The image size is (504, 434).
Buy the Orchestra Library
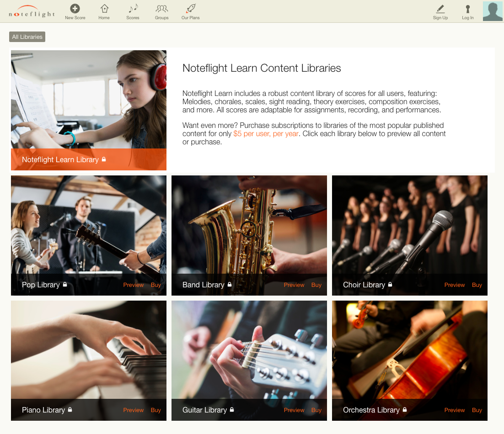pos(477,410)
